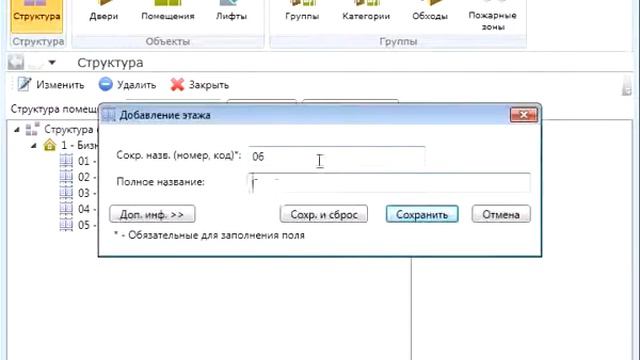Click the Удалить delete button
640x360 pixels.
[x=127, y=84]
